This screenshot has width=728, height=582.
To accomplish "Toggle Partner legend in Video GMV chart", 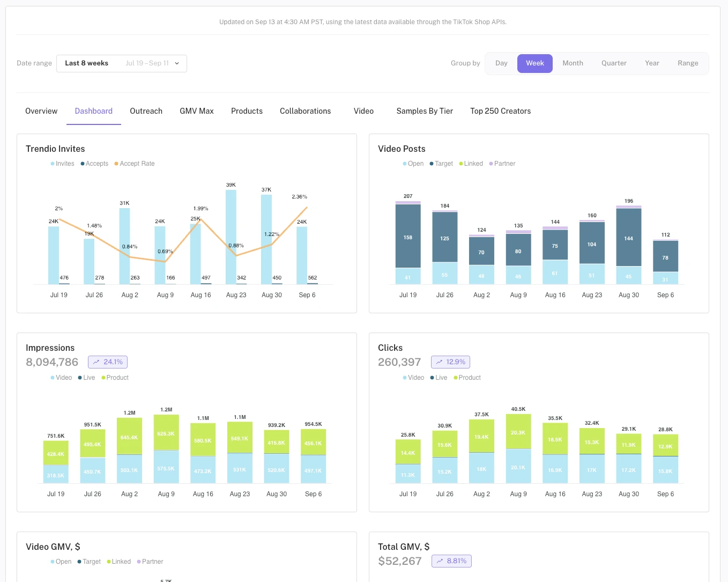I will 150,562.
